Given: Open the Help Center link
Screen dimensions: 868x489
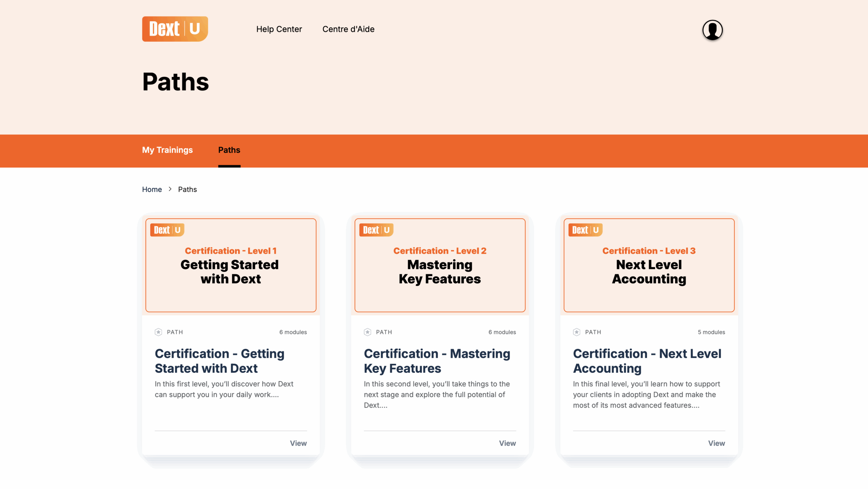Looking at the screenshot, I should (279, 29).
